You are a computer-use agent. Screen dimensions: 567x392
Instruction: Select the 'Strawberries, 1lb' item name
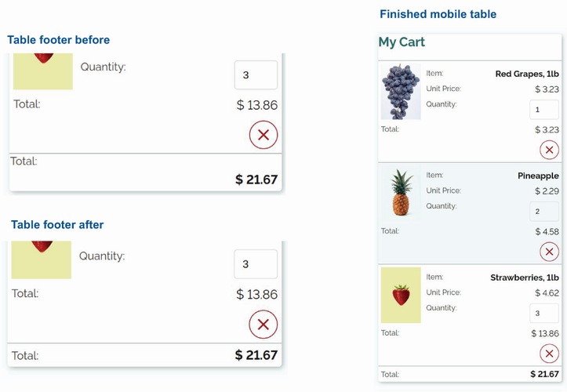(x=525, y=278)
